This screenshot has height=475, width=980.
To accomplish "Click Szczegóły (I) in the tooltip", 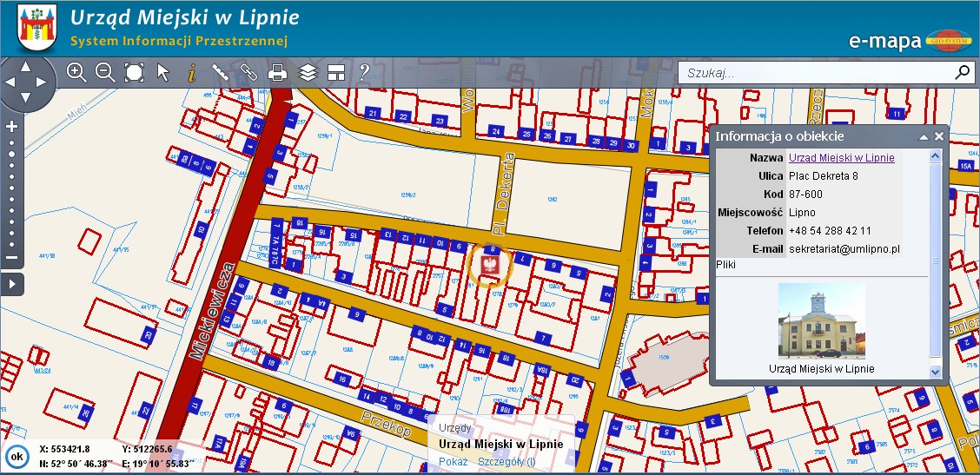I will (507, 462).
